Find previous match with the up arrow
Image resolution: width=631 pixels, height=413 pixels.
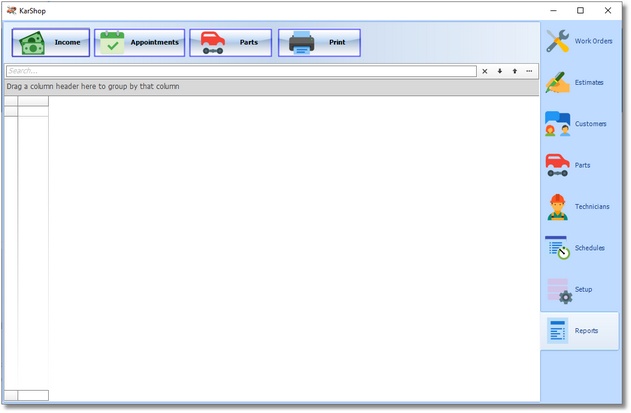tap(514, 71)
